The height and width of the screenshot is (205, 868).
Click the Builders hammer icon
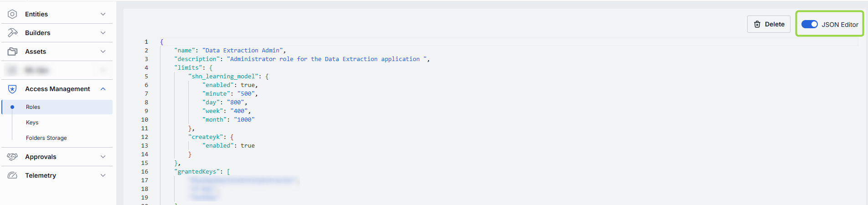coord(12,33)
